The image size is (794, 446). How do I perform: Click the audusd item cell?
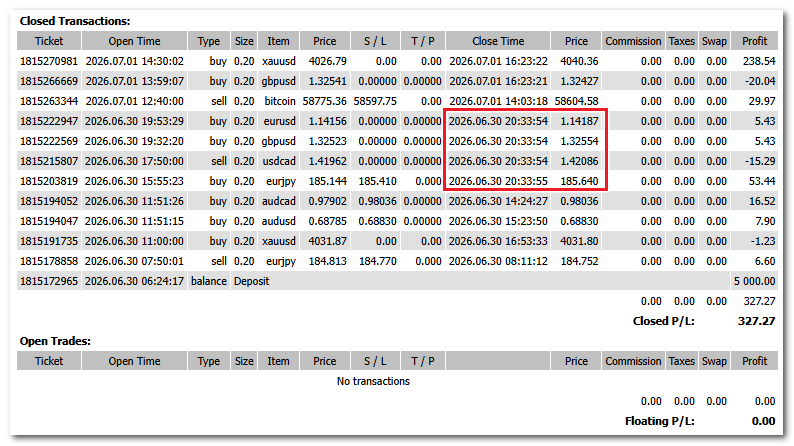279,221
